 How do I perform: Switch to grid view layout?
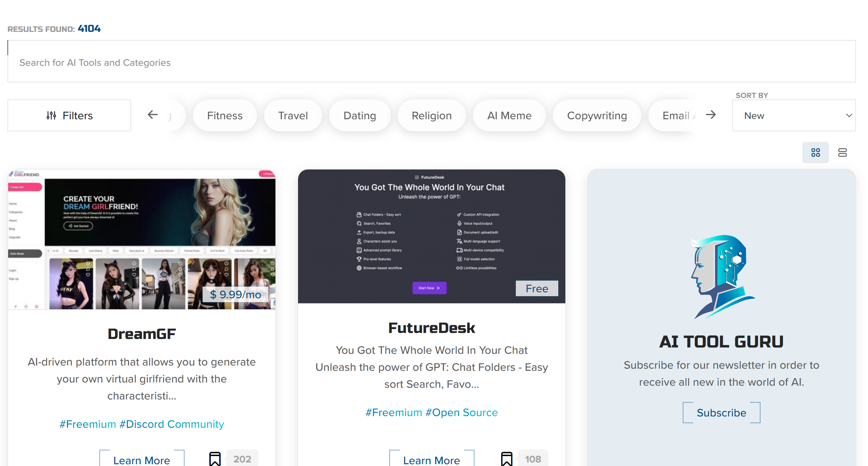(816, 153)
